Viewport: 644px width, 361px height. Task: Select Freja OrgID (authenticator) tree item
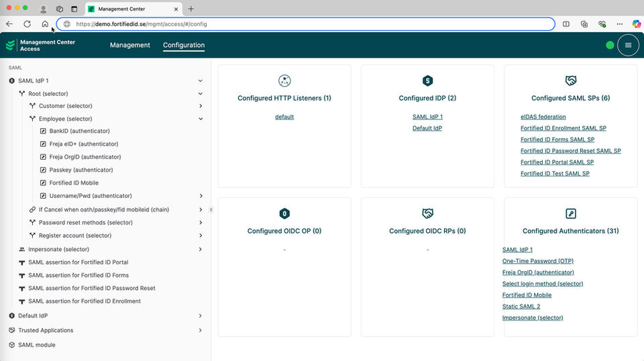coord(85,157)
